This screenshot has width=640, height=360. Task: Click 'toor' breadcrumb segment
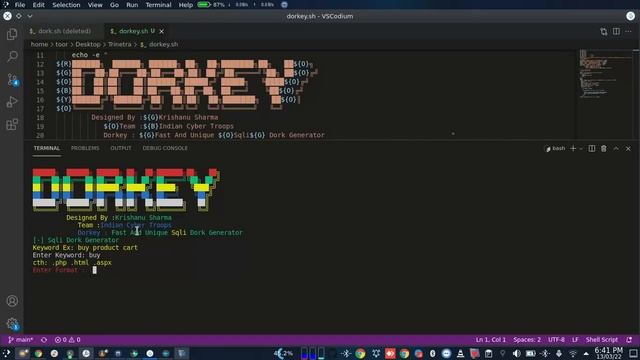(62, 44)
